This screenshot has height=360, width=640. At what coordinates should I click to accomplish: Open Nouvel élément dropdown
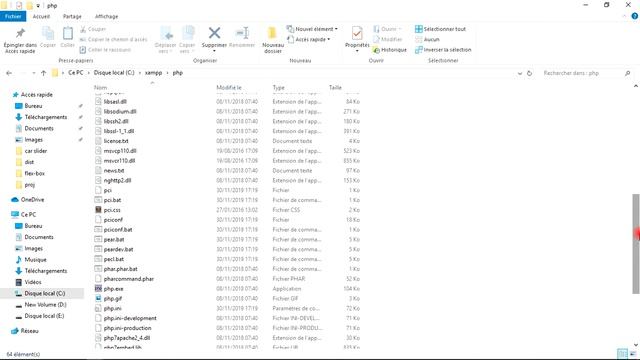[x=313, y=29]
